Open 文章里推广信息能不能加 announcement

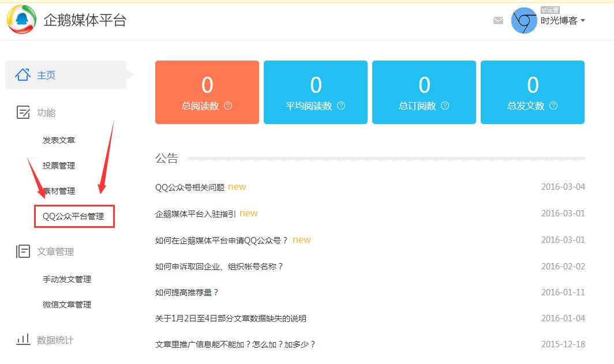(235, 344)
